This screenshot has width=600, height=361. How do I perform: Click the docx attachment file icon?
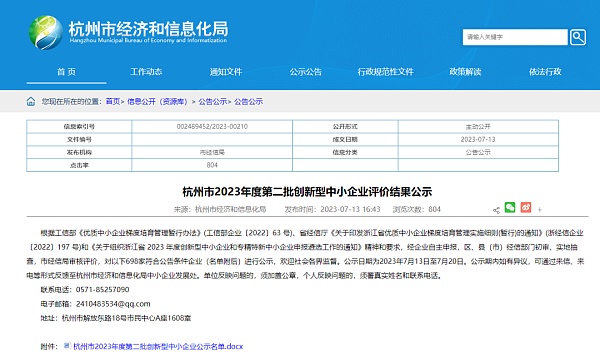coord(67,346)
